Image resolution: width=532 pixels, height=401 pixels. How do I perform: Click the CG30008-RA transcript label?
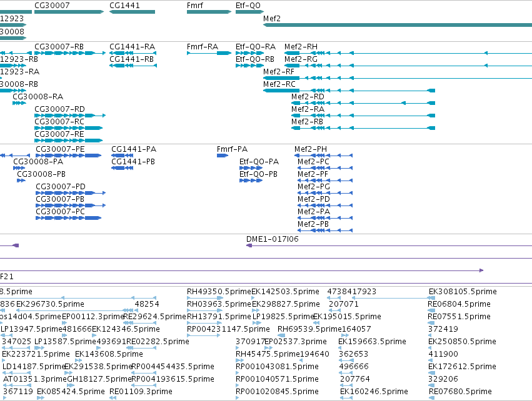pos(38,97)
